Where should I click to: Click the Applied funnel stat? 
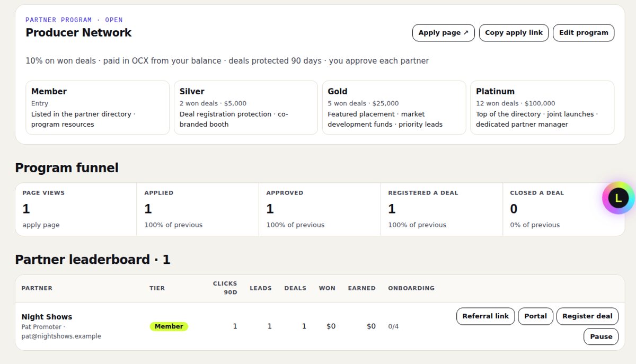pyautogui.click(x=198, y=209)
